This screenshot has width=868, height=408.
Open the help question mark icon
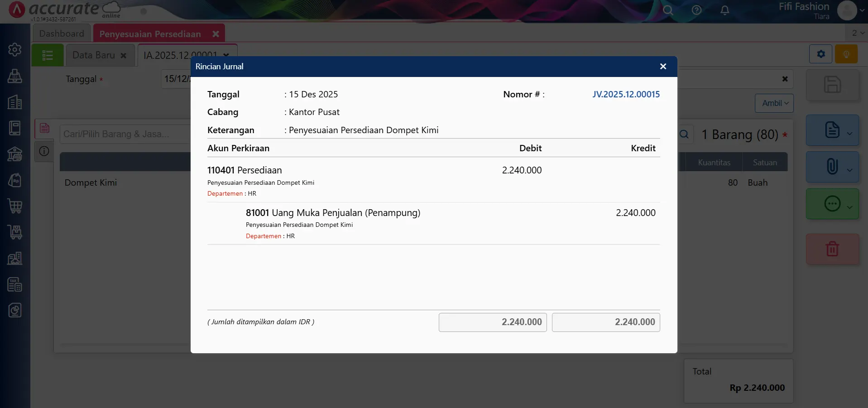[696, 10]
